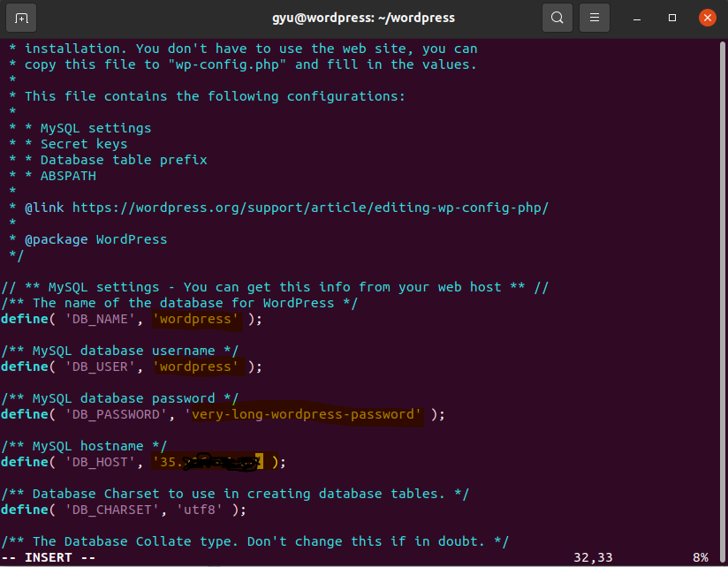This screenshot has width=728, height=567.
Task: Click the "MySQL database password" comment
Action: click(120, 398)
